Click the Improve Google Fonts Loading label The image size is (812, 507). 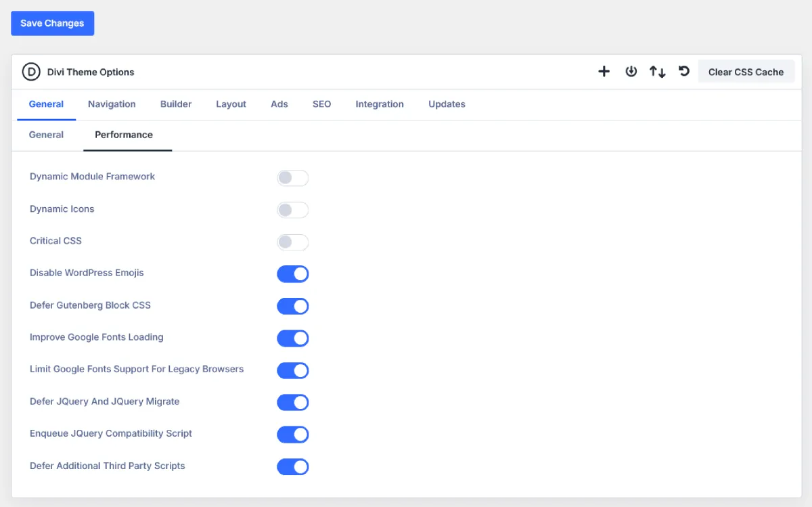(97, 337)
